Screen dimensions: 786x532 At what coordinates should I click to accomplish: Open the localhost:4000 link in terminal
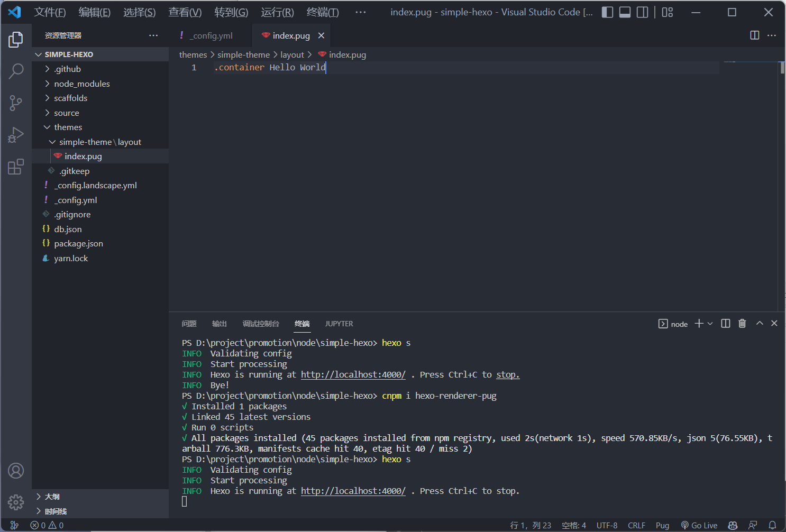tap(353, 491)
